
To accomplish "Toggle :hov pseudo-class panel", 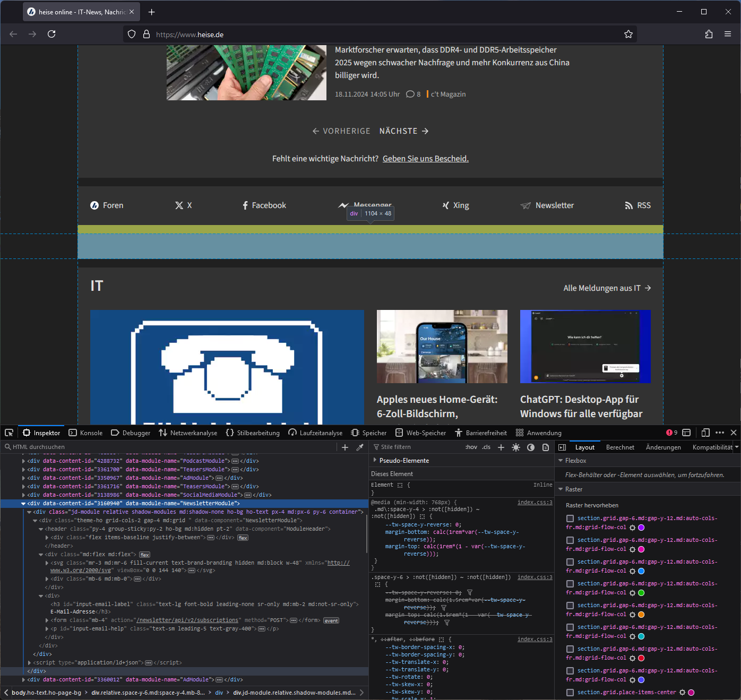I will pos(471,447).
